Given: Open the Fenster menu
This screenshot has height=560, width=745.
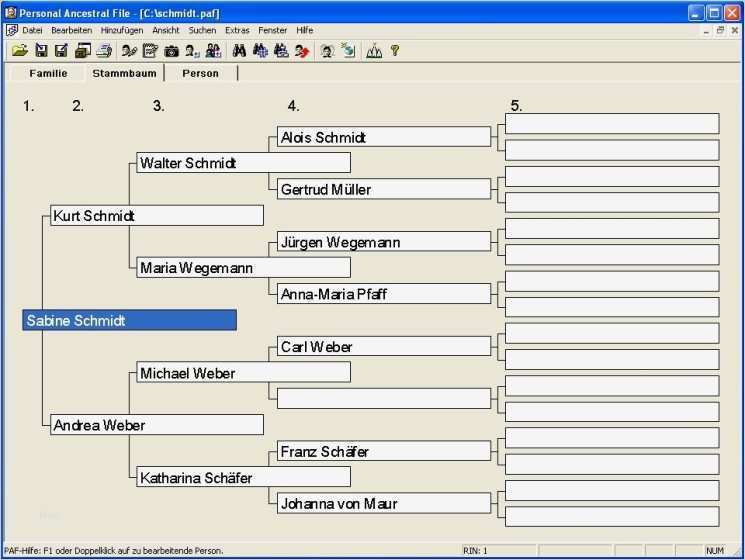Looking at the screenshot, I should click(273, 30).
